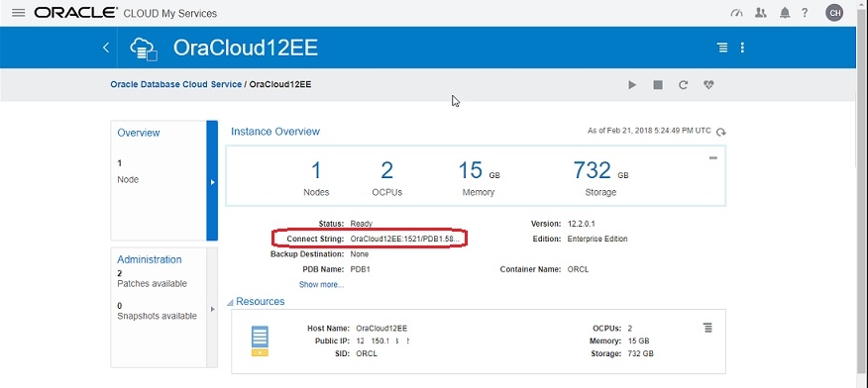Open Oracle Database Cloud Service breadcrumb
The height and width of the screenshot is (388, 868).
(176, 84)
